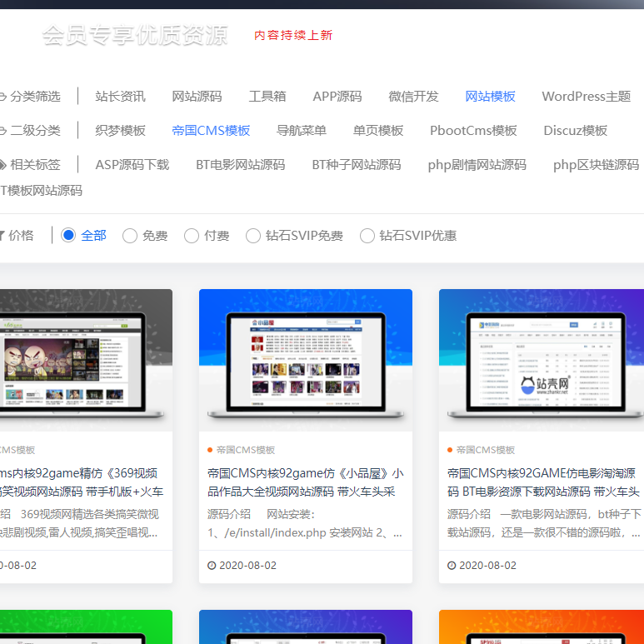
Task: Filter by 导航菜单 subcategory
Action: (x=302, y=130)
